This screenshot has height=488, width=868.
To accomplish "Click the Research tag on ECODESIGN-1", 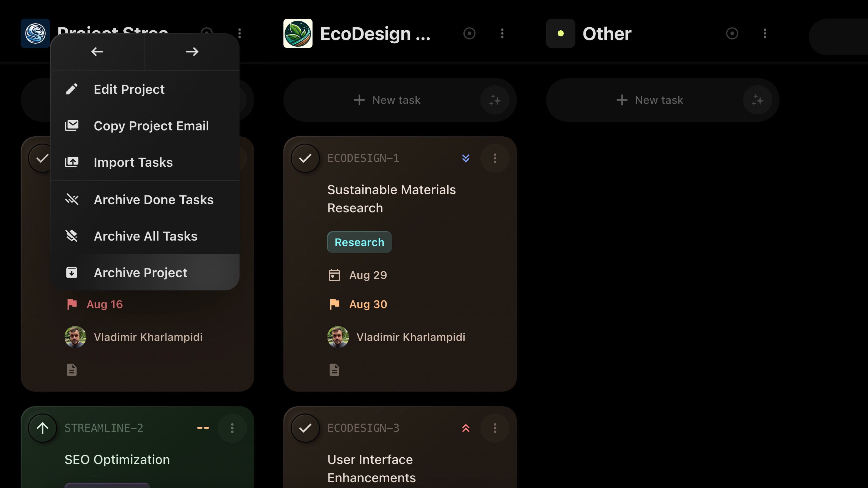I will coord(359,242).
